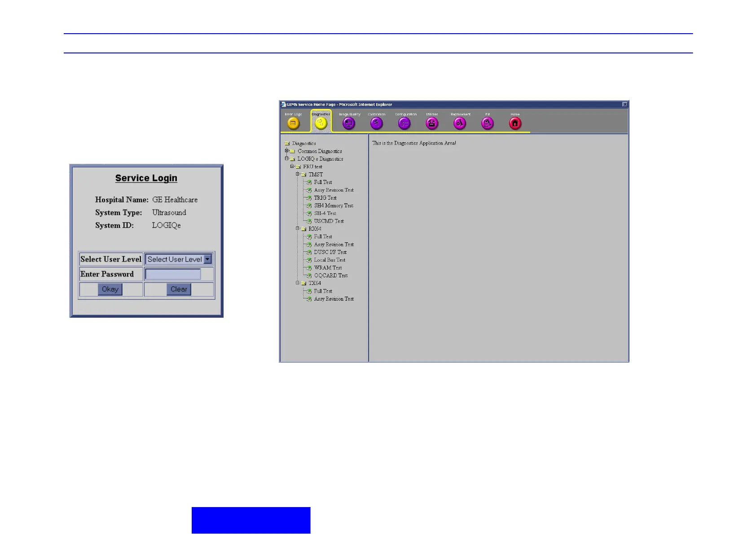Open the PM toolbar icon
Screen dimensions: 756x534
click(x=488, y=123)
